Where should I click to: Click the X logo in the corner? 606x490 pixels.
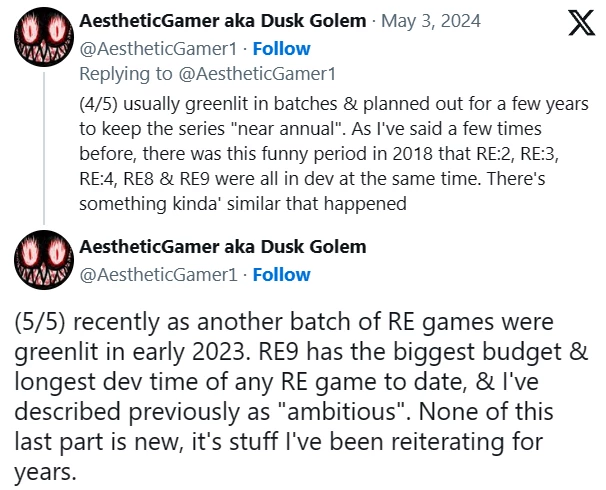click(x=580, y=24)
